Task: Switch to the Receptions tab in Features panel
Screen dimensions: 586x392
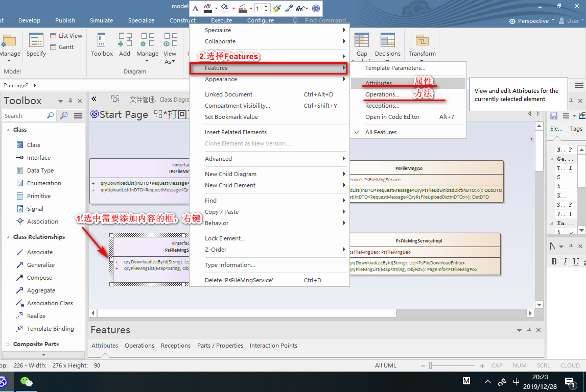Action: tap(175, 346)
